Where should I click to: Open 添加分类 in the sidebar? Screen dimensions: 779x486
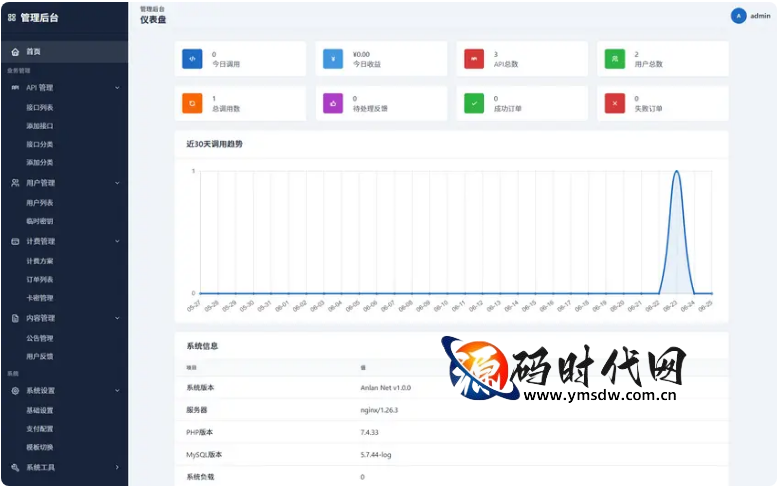point(40,162)
